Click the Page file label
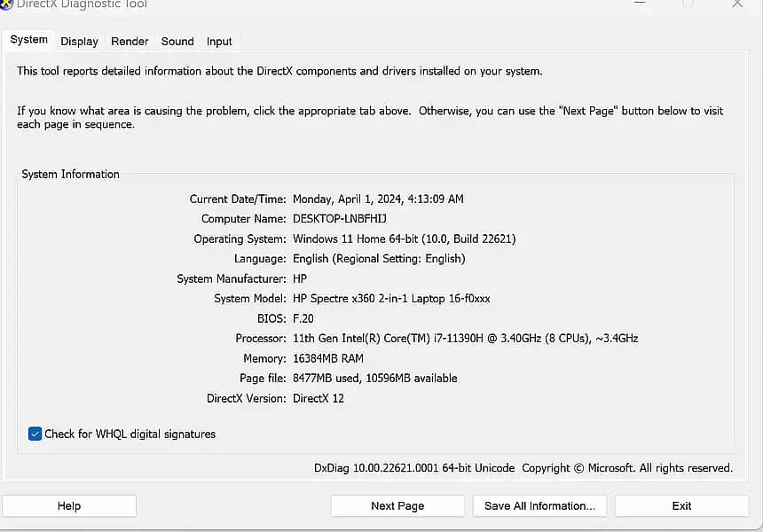Viewport: 763px width, 532px height. 263,379
